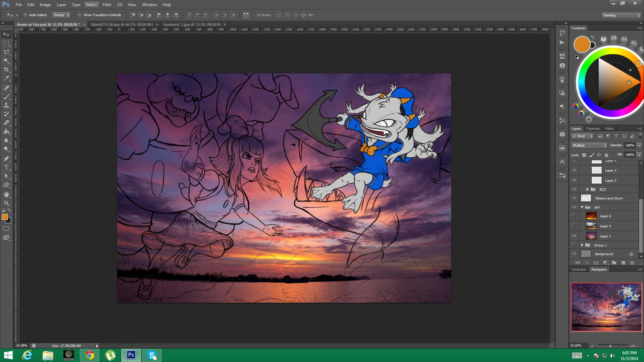The width and height of the screenshot is (644, 362).
Task: Select the Magic Wand tool
Action: (6, 61)
